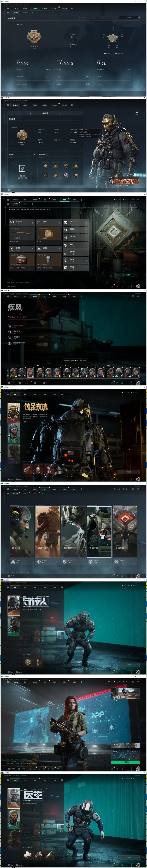Select the top helmeted portrait in the teal armored soldier screen

[14, 606]
